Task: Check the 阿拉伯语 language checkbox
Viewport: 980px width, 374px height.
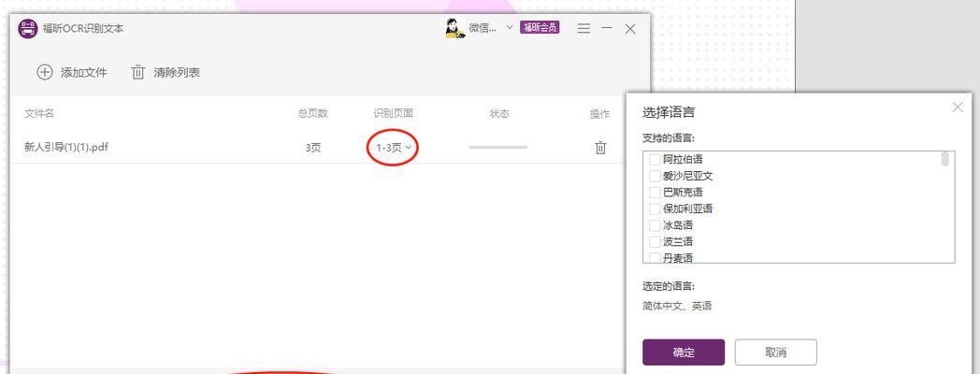Action: pos(655,160)
